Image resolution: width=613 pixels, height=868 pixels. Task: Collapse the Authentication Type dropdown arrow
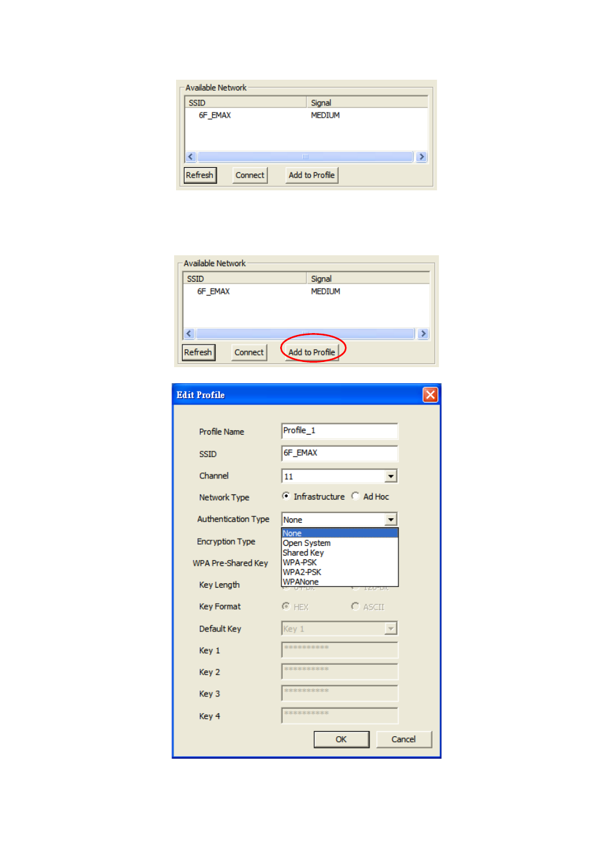coord(391,520)
